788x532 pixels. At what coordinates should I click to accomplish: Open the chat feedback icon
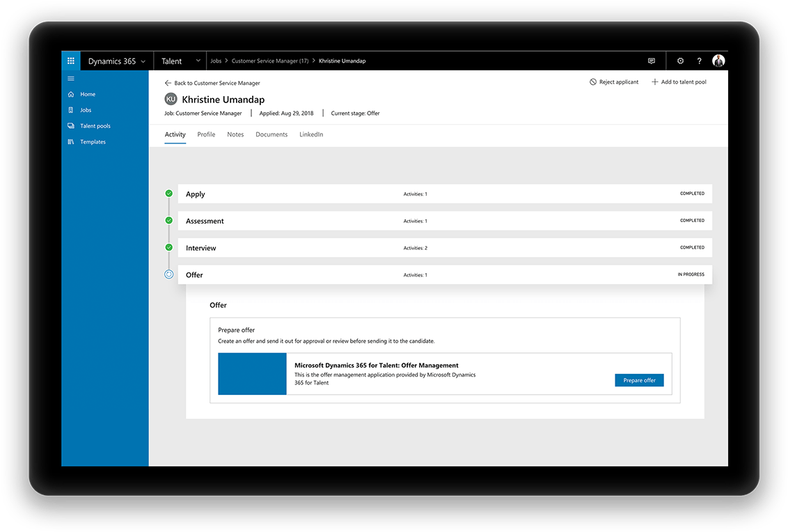point(652,61)
